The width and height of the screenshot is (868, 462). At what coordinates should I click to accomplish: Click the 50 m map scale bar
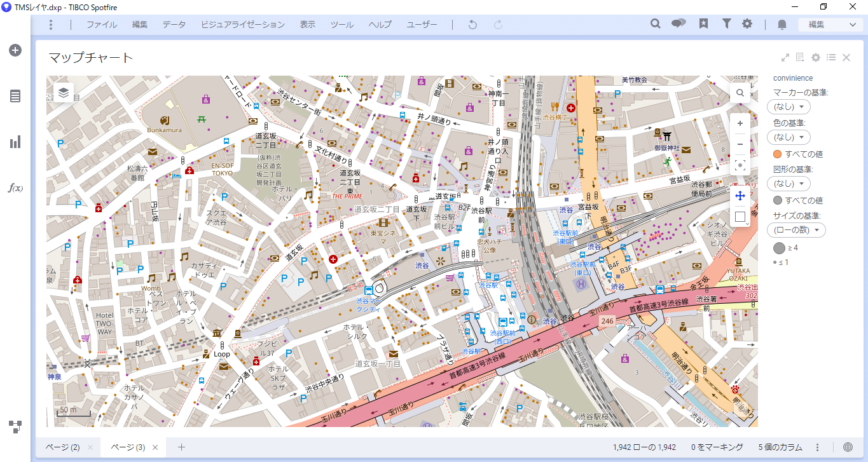coord(74,412)
